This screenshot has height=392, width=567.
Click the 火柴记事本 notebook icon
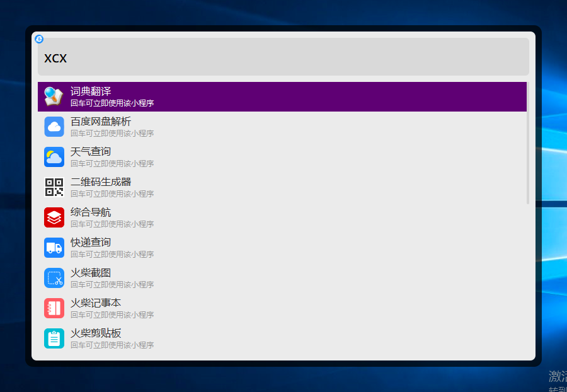[54, 308]
